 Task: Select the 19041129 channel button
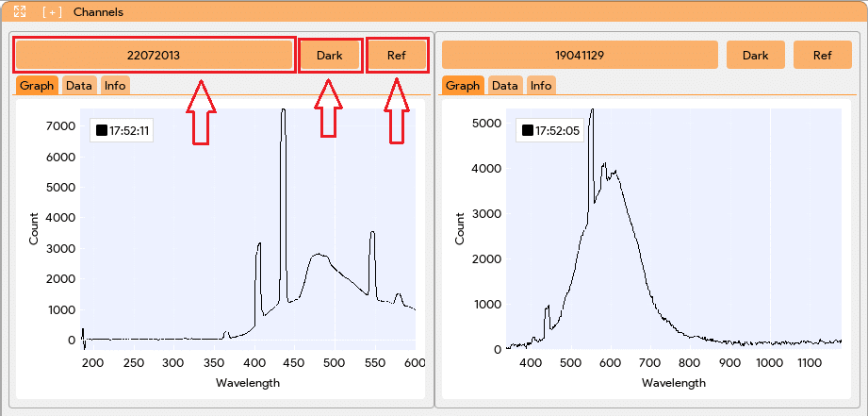(x=580, y=55)
